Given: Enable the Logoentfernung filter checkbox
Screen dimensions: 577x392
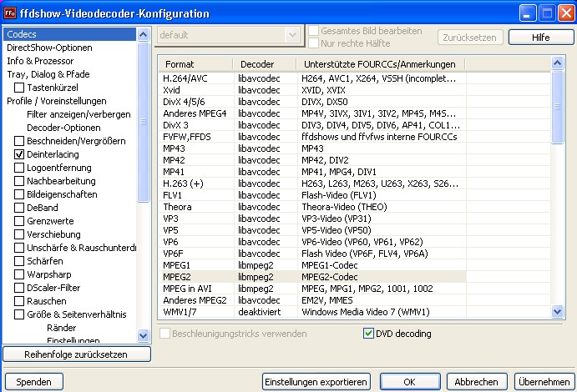Looking at the screenshot, I should (19, 168).
